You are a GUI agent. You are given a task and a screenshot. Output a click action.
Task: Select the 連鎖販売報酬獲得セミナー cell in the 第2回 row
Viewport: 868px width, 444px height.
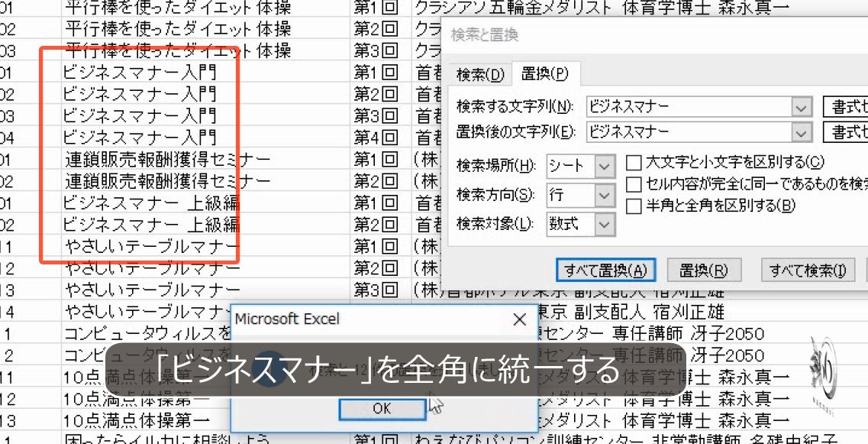coord(205,181)
